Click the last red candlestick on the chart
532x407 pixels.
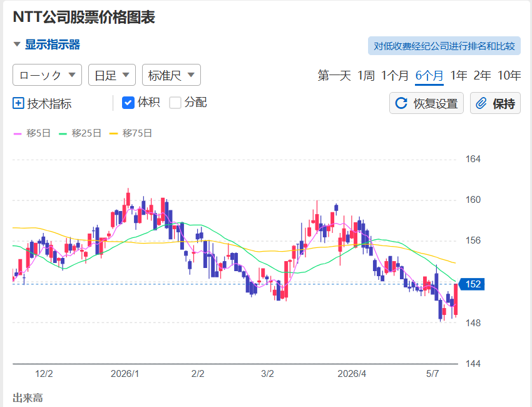456,299
